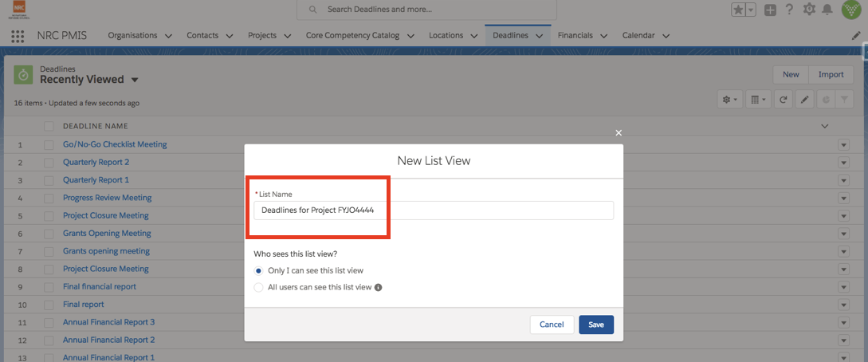
Task: Click the search magnifier icon
Action: [312, 10]
